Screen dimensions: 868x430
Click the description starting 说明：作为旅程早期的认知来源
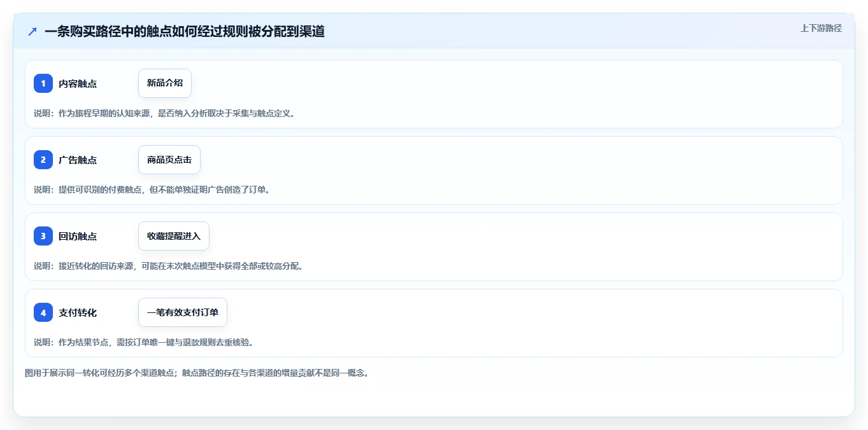[164, 113]
